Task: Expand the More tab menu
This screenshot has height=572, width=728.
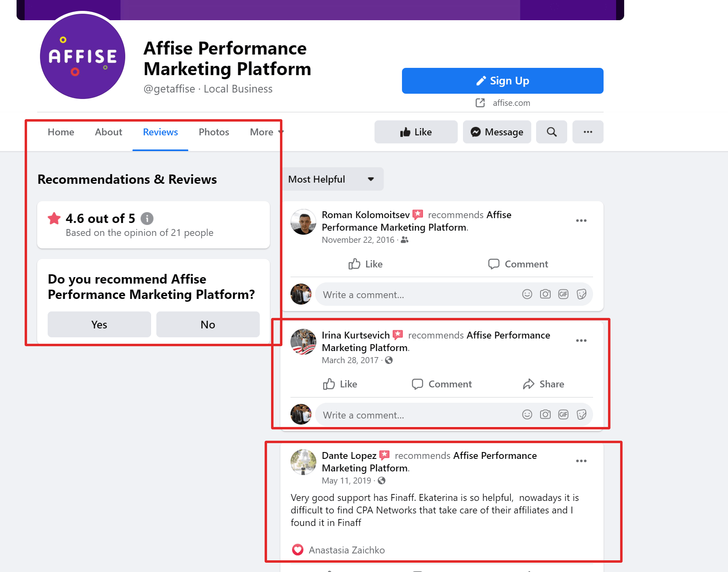Action: click(x=267, y=132)
